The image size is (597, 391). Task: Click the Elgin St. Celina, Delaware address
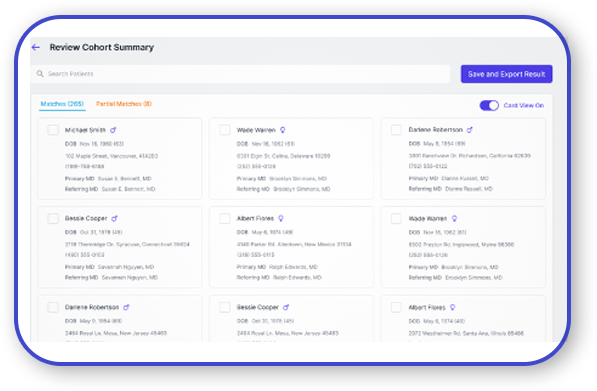[283, 156]
